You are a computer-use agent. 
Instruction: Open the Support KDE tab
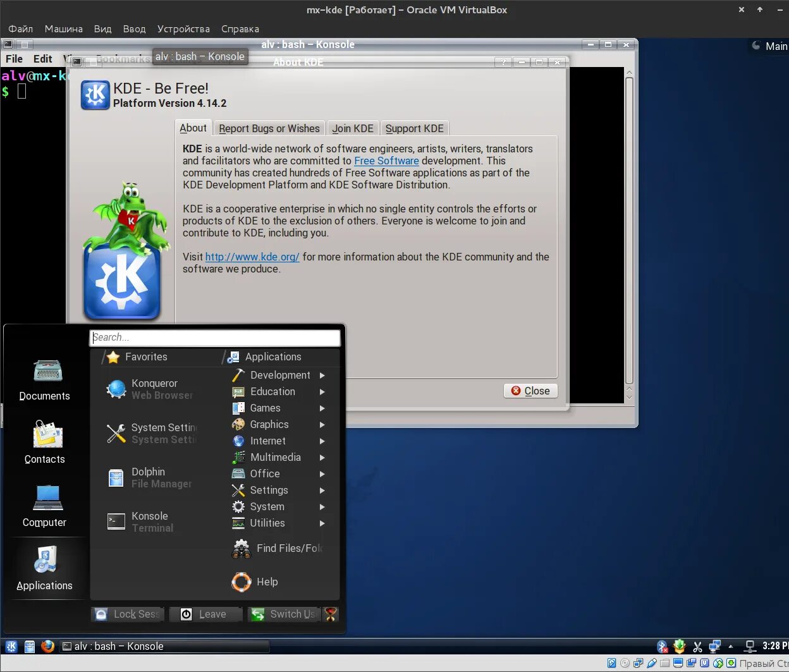pos(415,128)
